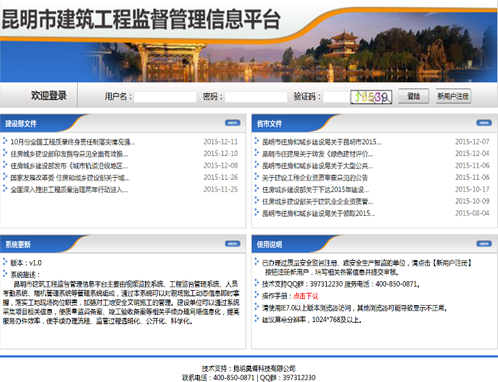Open 昆明市住建局关于转发《绿色建材评价 article
This screenshot has height=382, width=498.
tap(318, 154)
